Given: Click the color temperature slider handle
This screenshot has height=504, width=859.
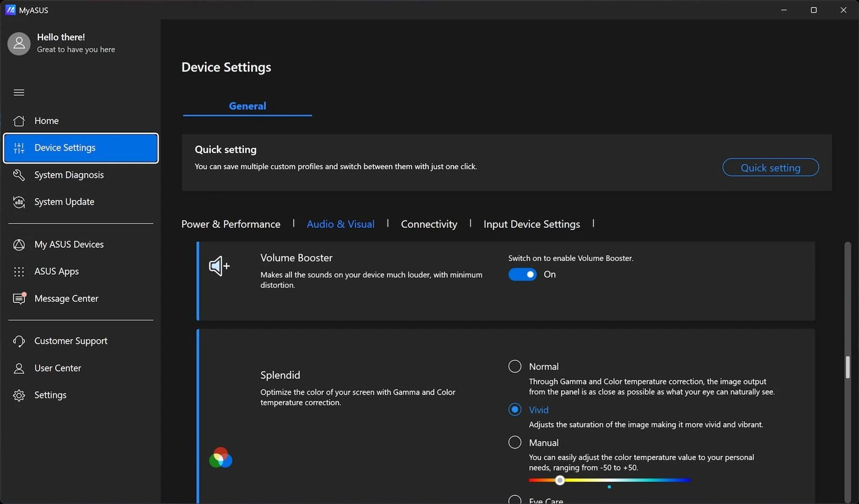Looking at the screenshot, I should pyautogui.click(x=560, y=480).
